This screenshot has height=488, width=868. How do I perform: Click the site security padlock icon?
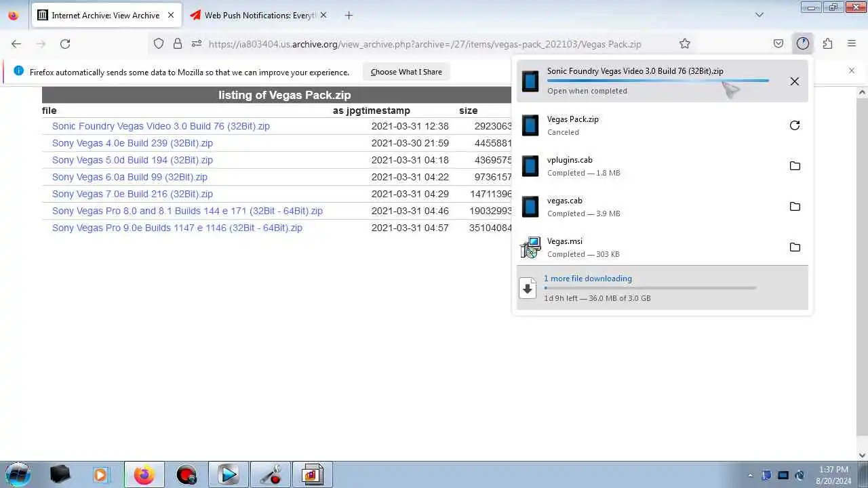point(178,43)
